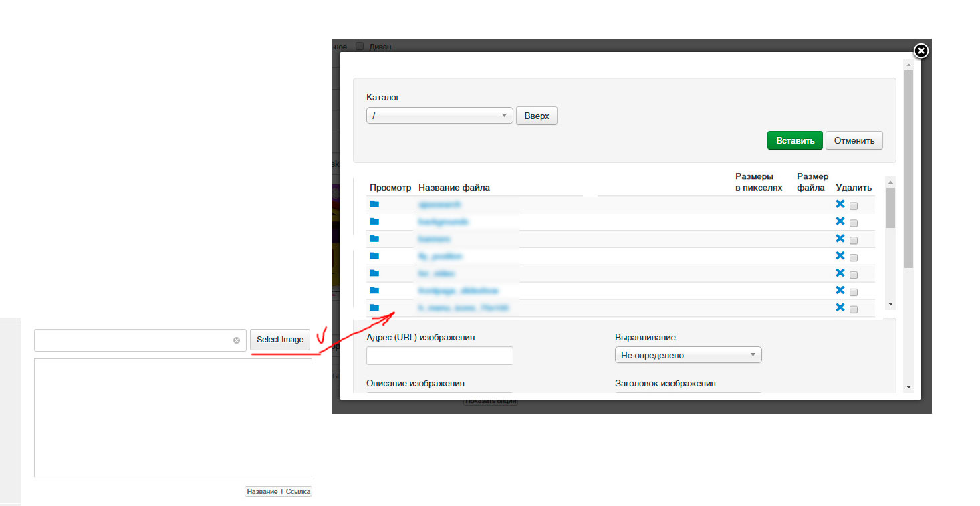Click the folder icon in the seventh row
The image size is (980, 506).
pos(374,308)
